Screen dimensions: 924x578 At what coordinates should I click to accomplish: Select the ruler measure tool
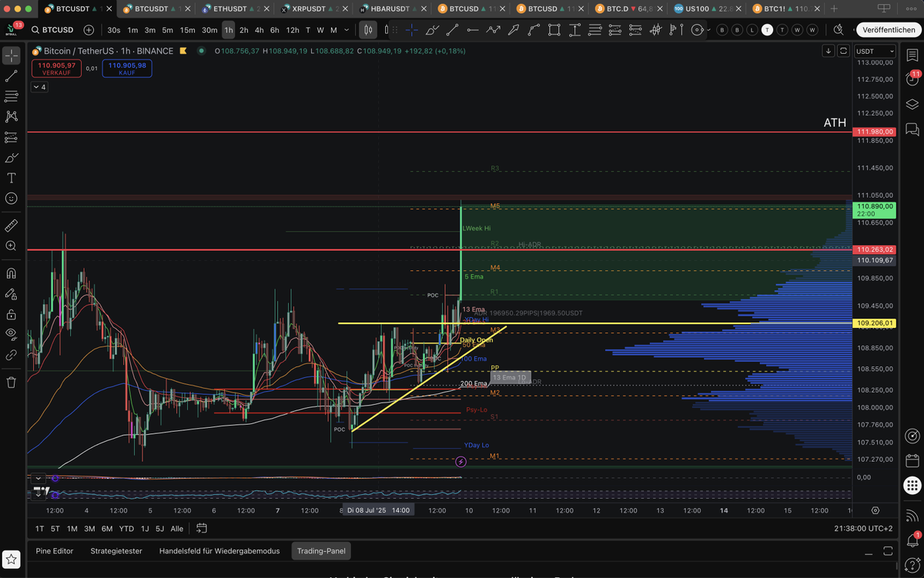tap(12, 226)
